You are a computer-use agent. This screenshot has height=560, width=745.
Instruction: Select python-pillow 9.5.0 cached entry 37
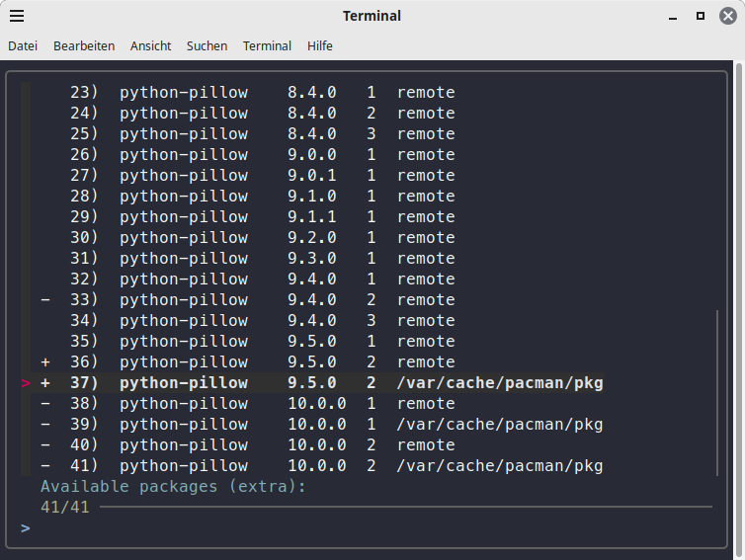tap(184, 383)
